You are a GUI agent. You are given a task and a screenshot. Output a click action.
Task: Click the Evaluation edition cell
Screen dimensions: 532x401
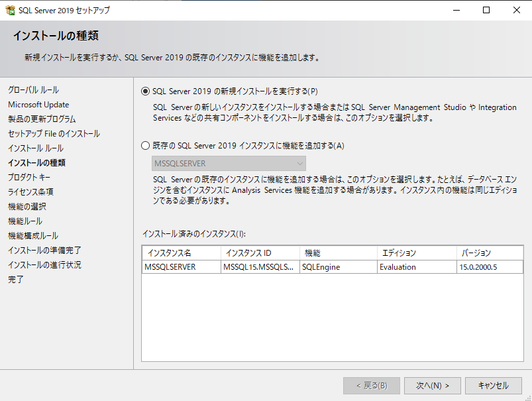417,267
